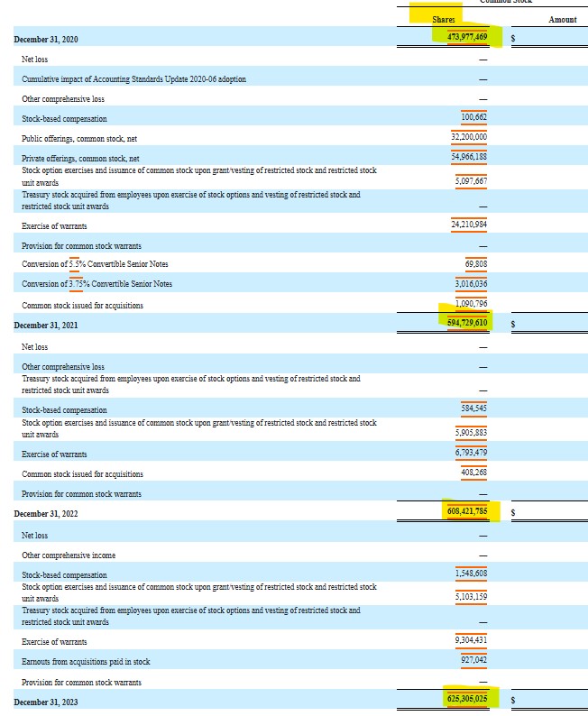Screen dimensions: 588x716
Task: Click Earnouts from acquisitions paid in stock
Action: point(86,662)
